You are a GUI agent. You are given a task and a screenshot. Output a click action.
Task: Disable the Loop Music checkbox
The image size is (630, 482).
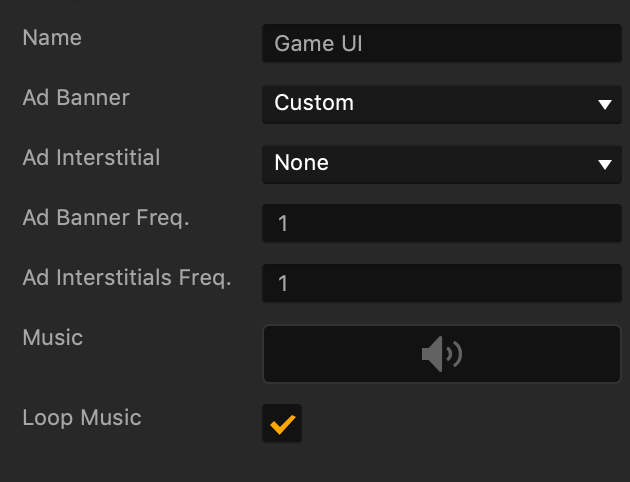[x=282, y=423]
